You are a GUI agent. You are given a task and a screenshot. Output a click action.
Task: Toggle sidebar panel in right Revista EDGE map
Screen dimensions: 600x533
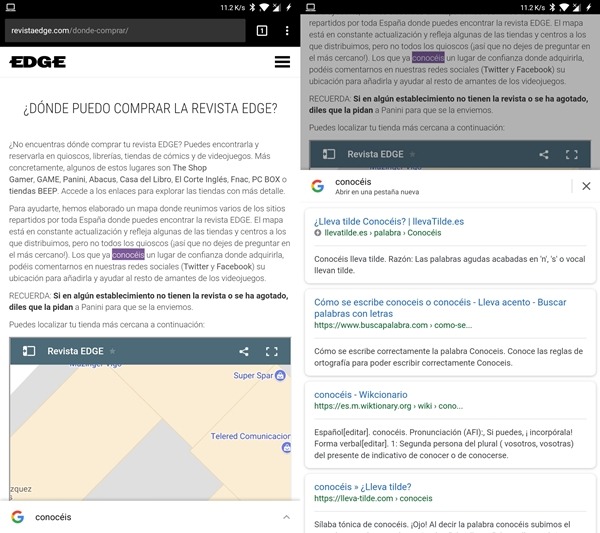pyautogui.click(x=329, y=154)
